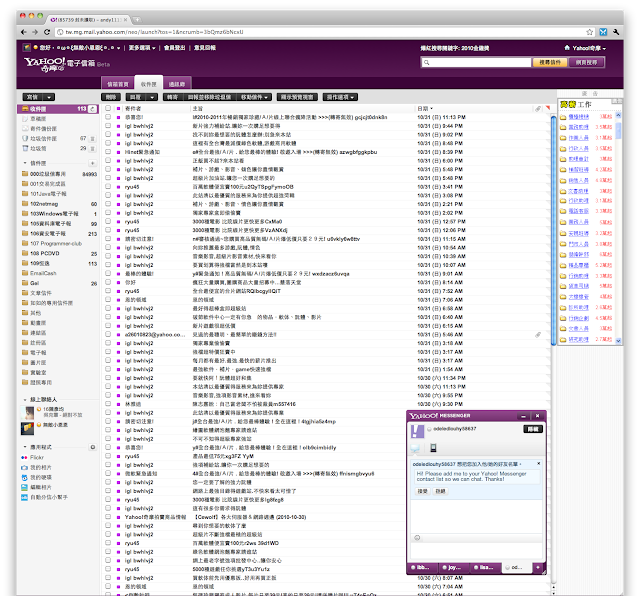Check the box for the Hinet緊急通知 message
Viewport: 640px width, 596px height.
click(108, 152)
